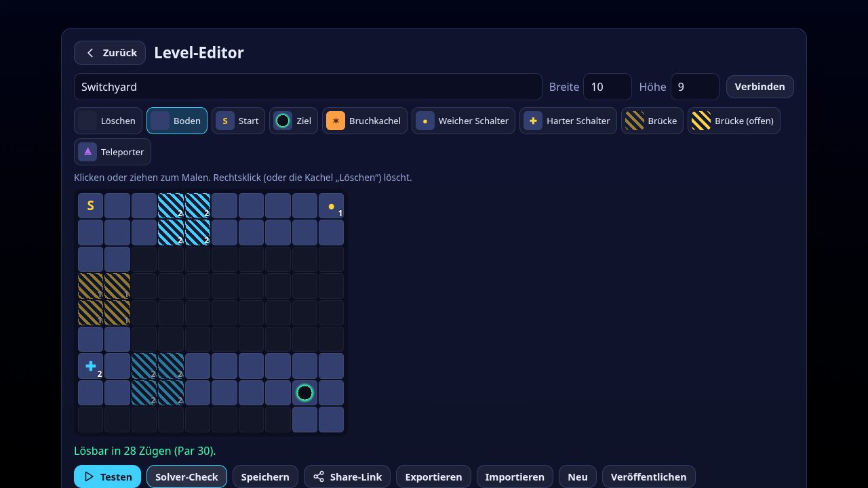Save the level with Speichern
Viewport: 868px width, 488px height.
tap(265, 477)
